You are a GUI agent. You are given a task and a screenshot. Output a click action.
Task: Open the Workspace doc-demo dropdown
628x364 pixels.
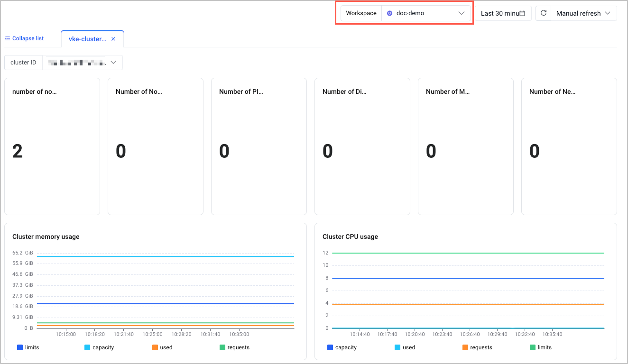point(426,13)
